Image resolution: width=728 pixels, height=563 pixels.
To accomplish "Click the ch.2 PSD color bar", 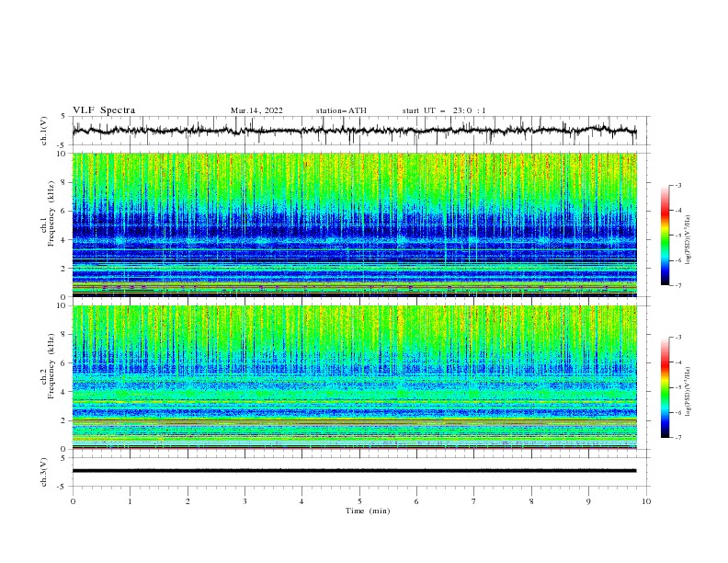I will pos(665,387).
